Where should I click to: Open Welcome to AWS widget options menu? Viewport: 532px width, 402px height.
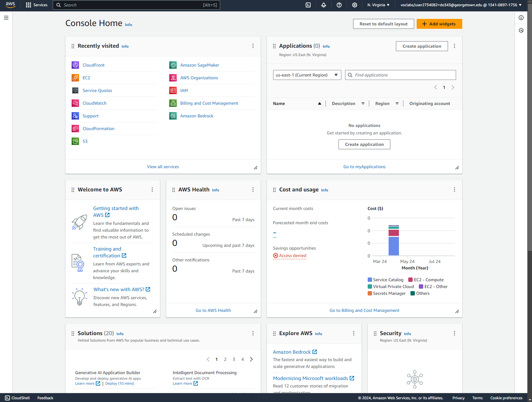(152, 190)
